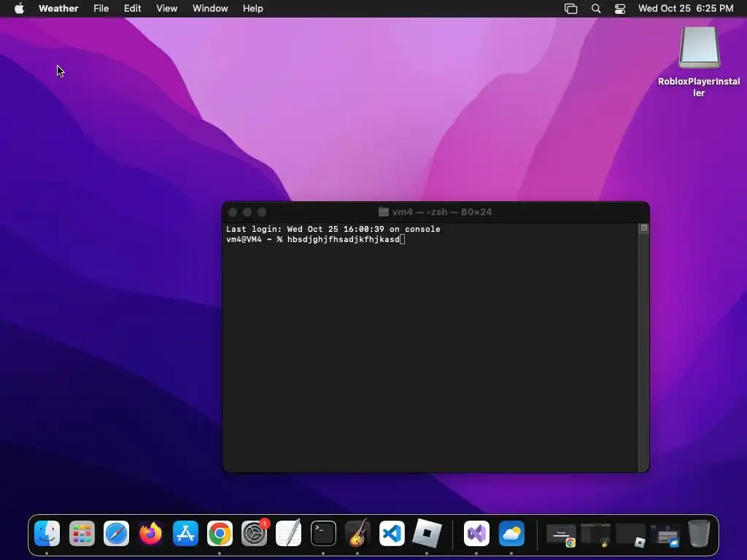Click the typed command hbsdjghjfhsadjkfhjkasd
The height and width of the screenshot is (560, 747).
(x=344, y=239)
